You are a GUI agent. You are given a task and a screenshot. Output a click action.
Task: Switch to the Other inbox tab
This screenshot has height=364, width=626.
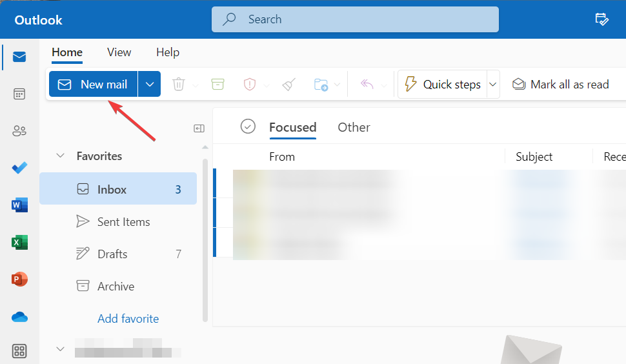point(354,127)
